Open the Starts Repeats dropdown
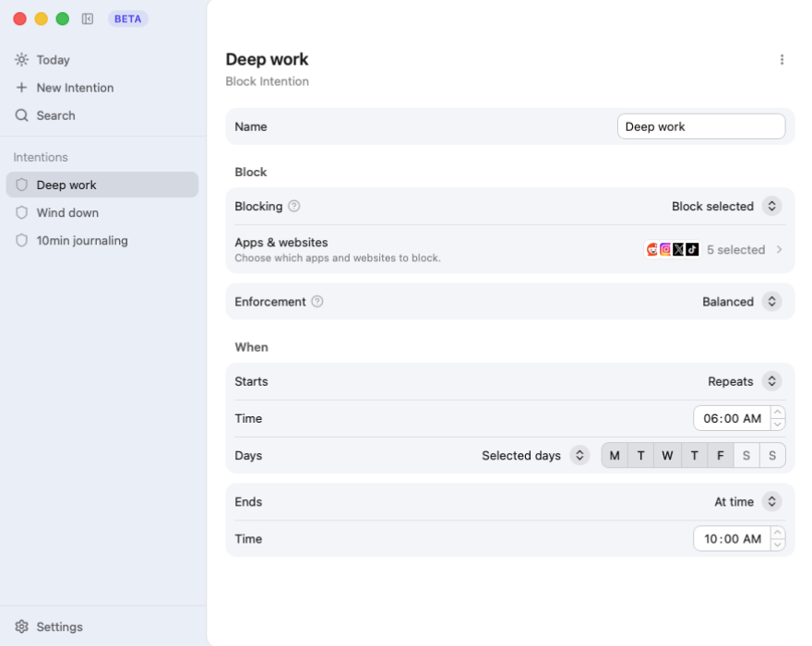 tap(744, 382)
